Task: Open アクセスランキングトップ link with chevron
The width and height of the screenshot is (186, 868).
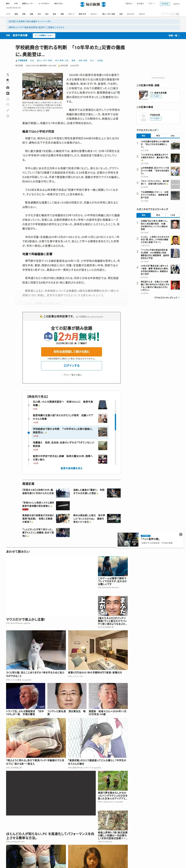Action: (x=167, y=298)
